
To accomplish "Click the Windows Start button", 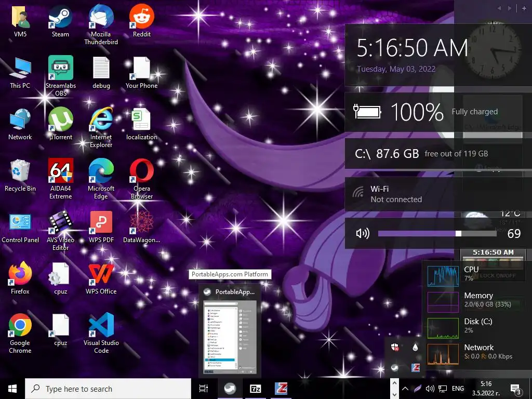I will 12,389.
